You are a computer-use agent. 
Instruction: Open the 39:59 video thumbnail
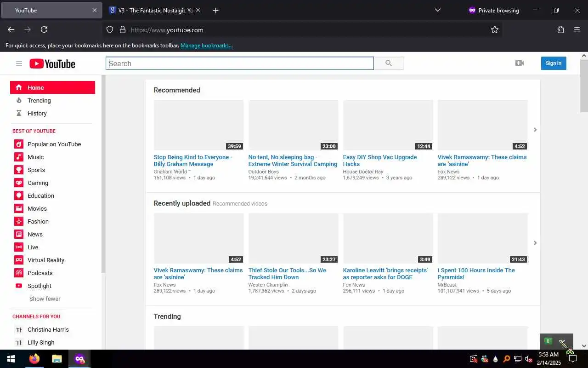point(198,125)
